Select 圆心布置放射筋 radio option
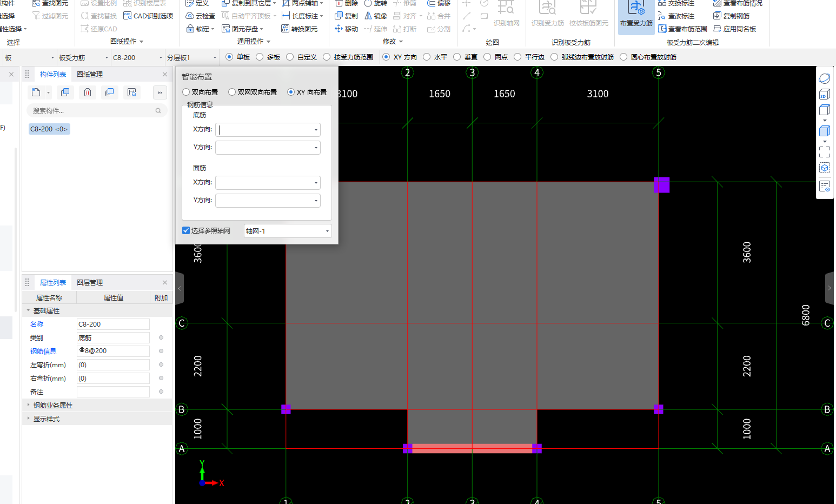836x504 pixels. 648,57
